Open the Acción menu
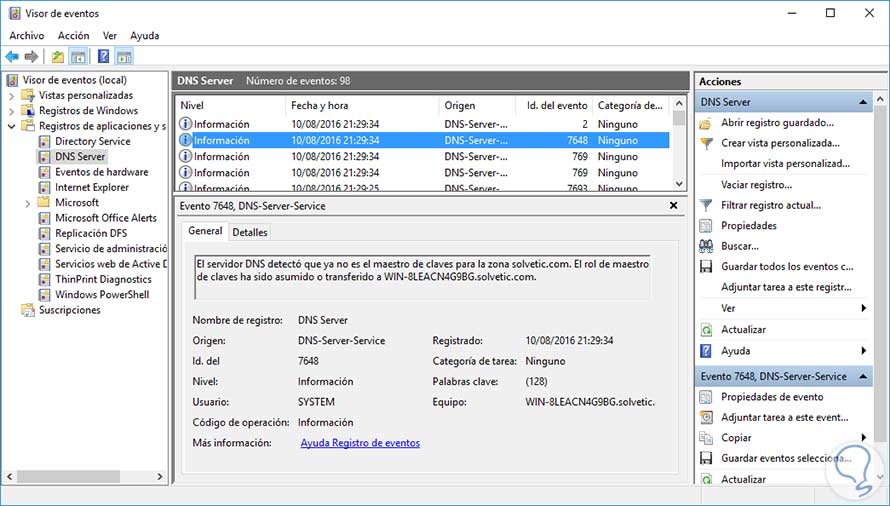Screen dimensions: 890x506 [x=73, y=35]
